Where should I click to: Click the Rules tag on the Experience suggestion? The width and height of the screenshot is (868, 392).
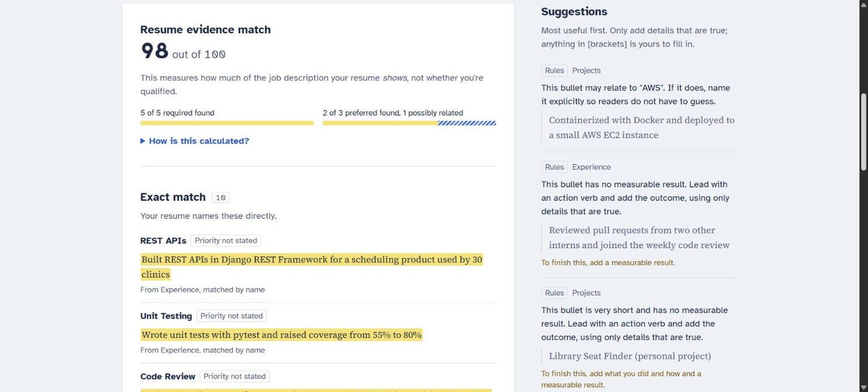coord(554,167)
